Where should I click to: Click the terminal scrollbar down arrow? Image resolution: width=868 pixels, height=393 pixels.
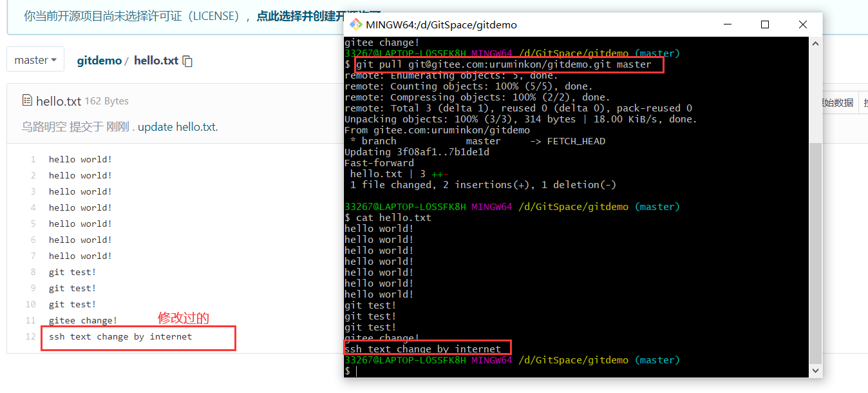[815, 371]
